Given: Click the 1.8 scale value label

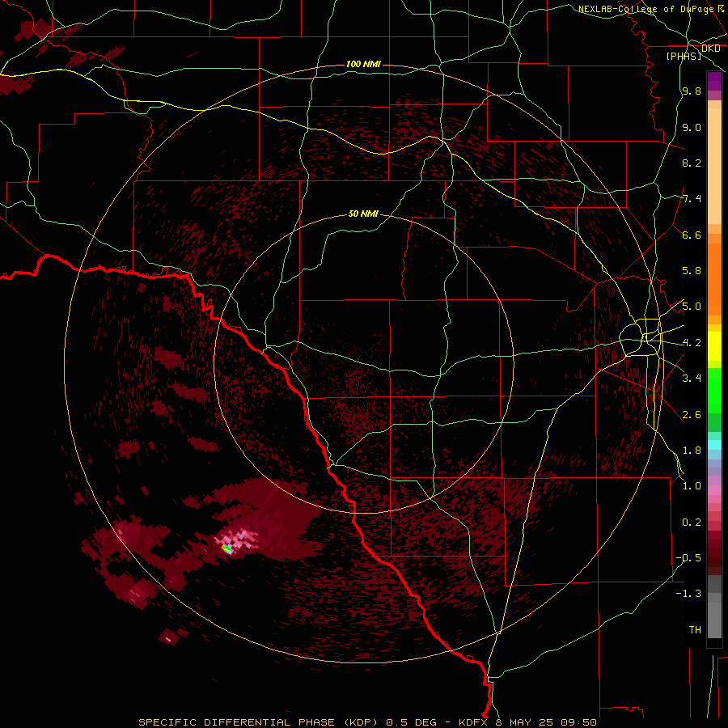Looking at the screenshot, I should (x=692, y=451).
